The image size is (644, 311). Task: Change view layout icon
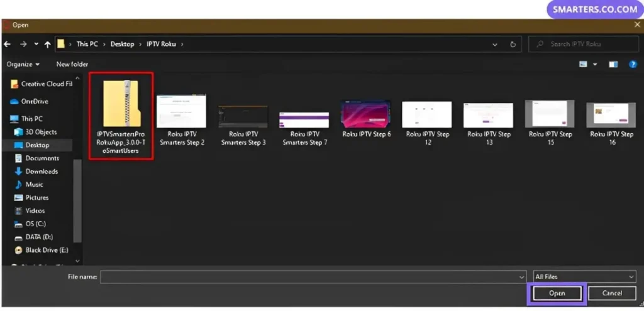click(x=583, y=65)
